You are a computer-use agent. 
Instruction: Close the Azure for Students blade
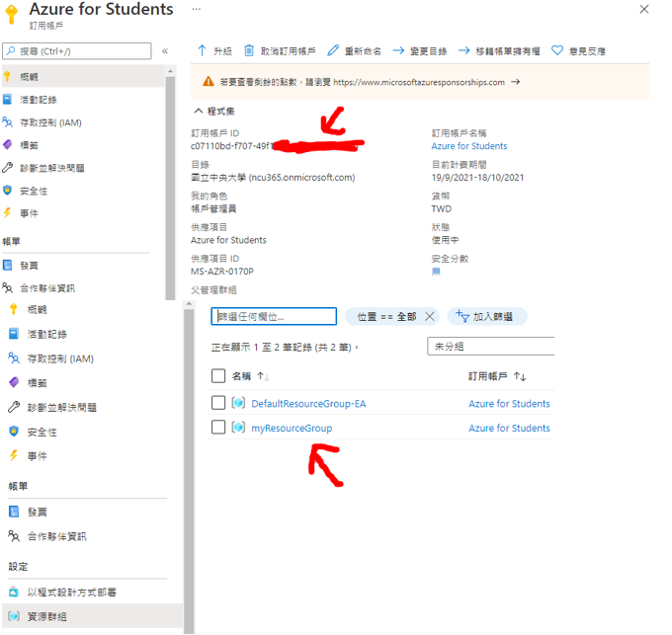643,9
